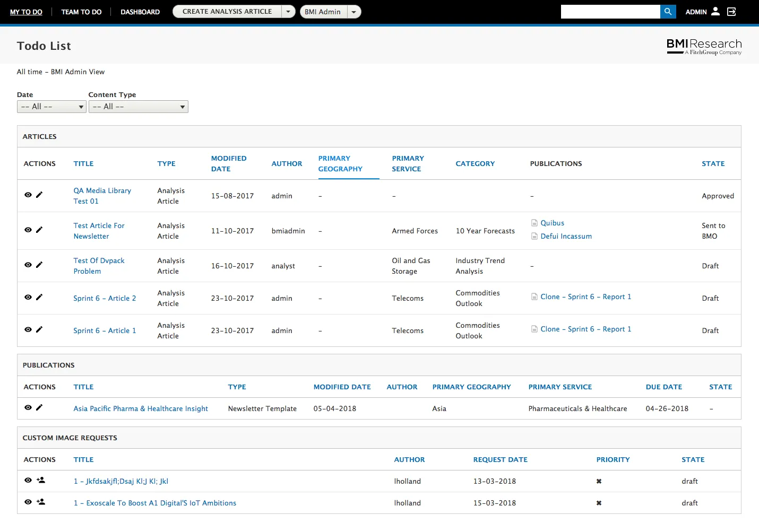759x532 pixels.
Task: Focus the top search input field
Action: [x=610, y=12]
